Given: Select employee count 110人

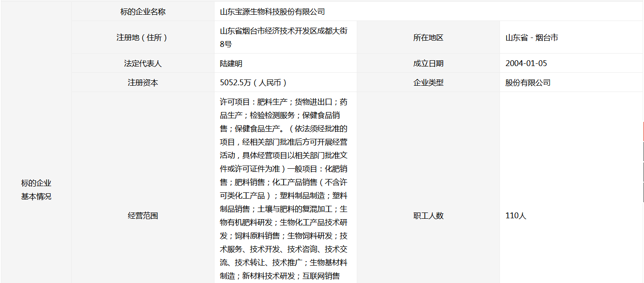Looking at the screenshot, I should coord(516,216).
